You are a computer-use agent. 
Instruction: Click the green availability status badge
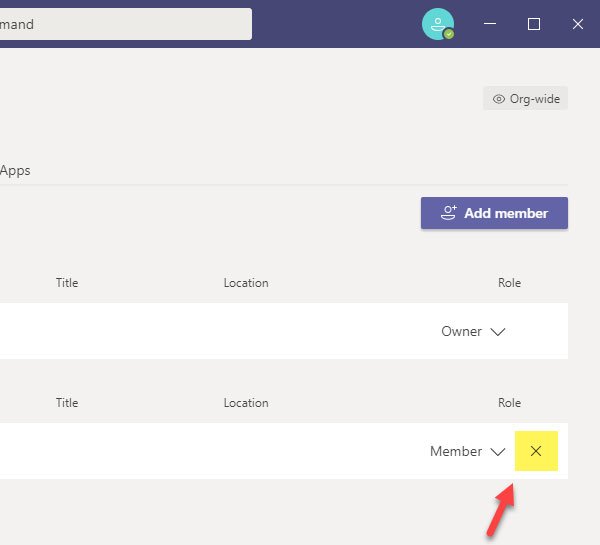point(449,34)
